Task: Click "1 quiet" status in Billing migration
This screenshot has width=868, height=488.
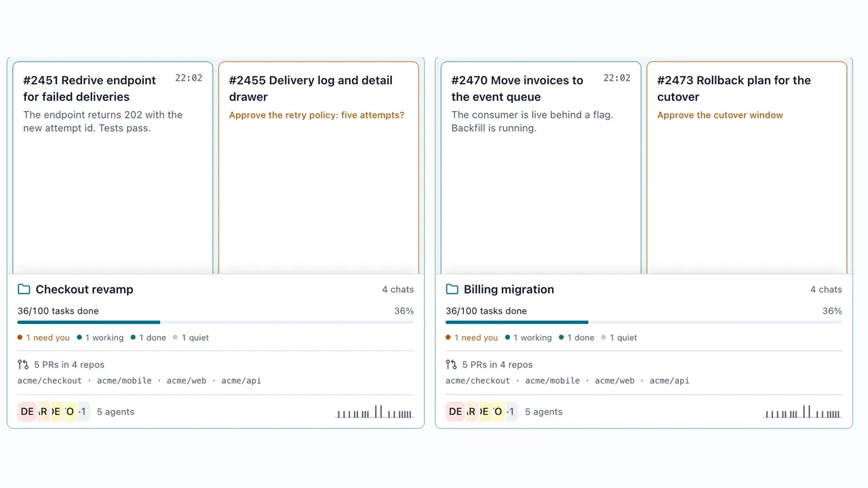Action: coord(620,338)
